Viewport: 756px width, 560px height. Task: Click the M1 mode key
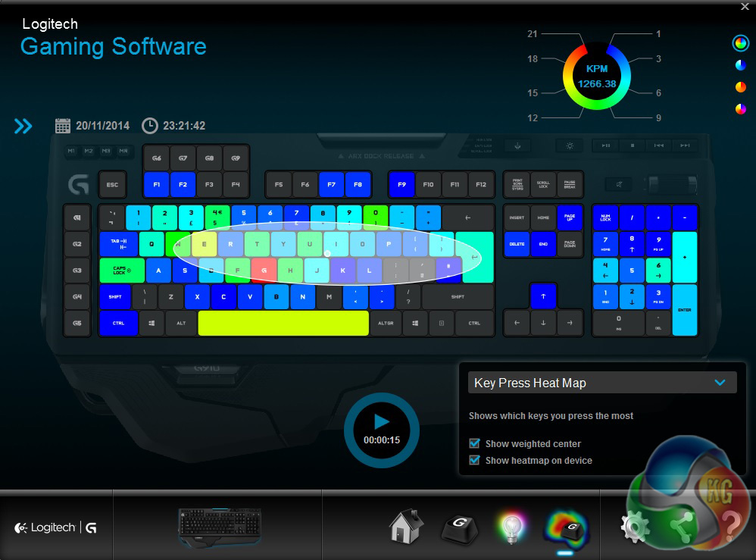tap(71, 151)
